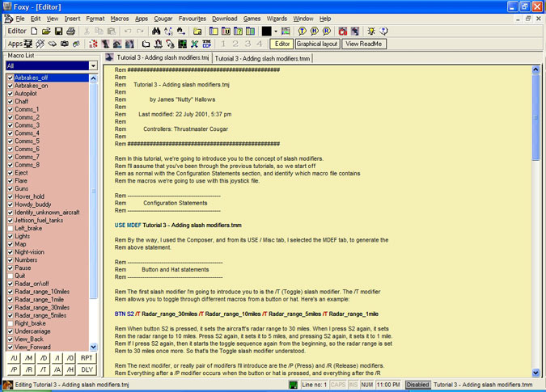Save the file using the floppy disk icon
This screenshot has width=546, height=392.
pos(58,32)
